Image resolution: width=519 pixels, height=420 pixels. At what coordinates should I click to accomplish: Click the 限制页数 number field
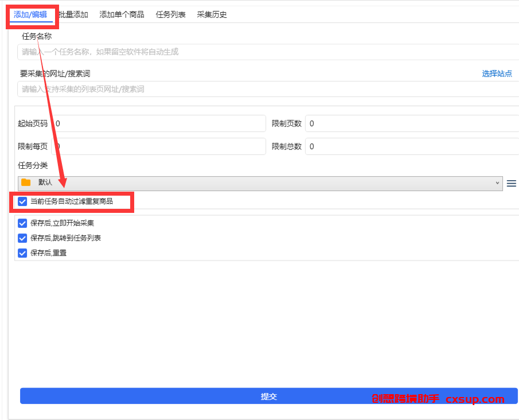412,123
